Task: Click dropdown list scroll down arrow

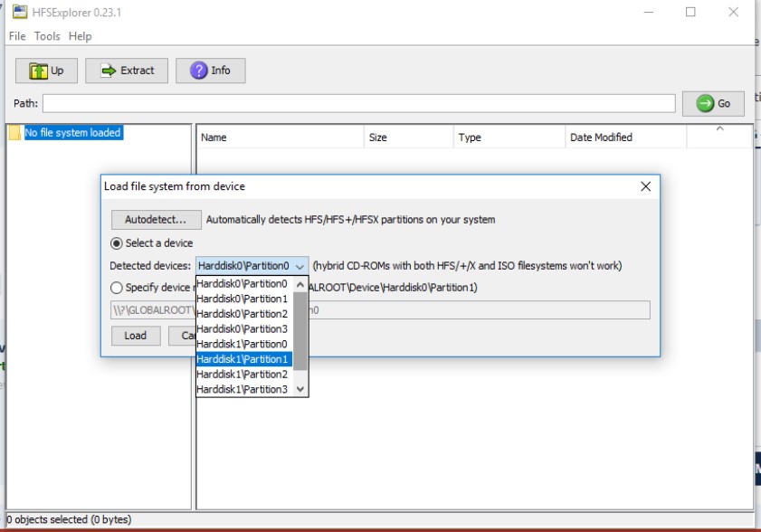Action: (300, 389)
